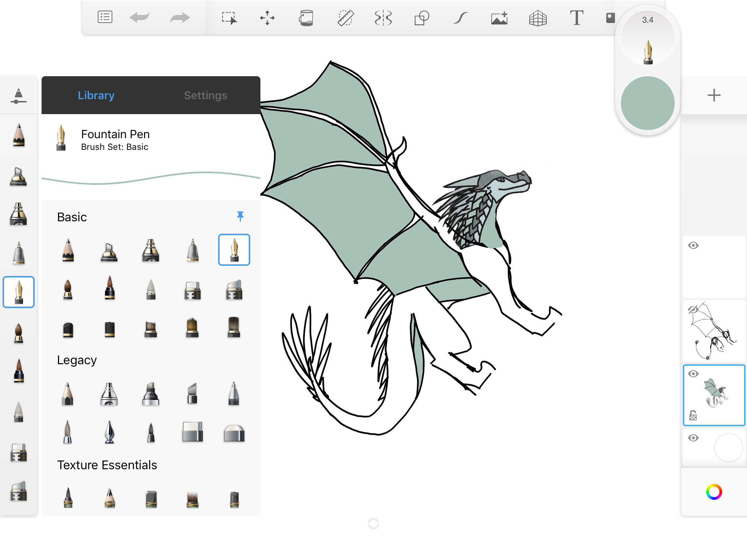
Task: Select the Text tool
Action: pos(576,17)
